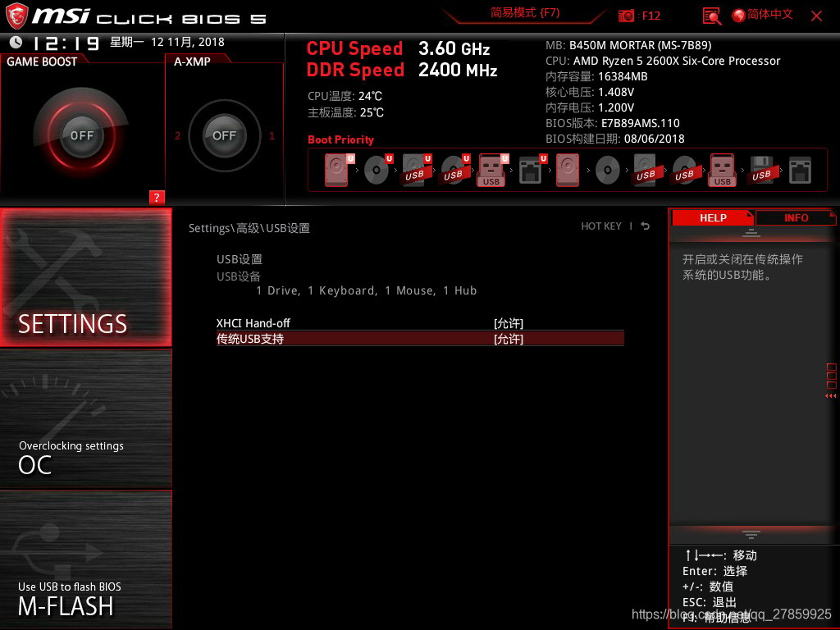Screen dimensions: 840x630
Task: Click the Settings\高级\USB设置 breadcrumb path
Action: click(x=249, y=228)
